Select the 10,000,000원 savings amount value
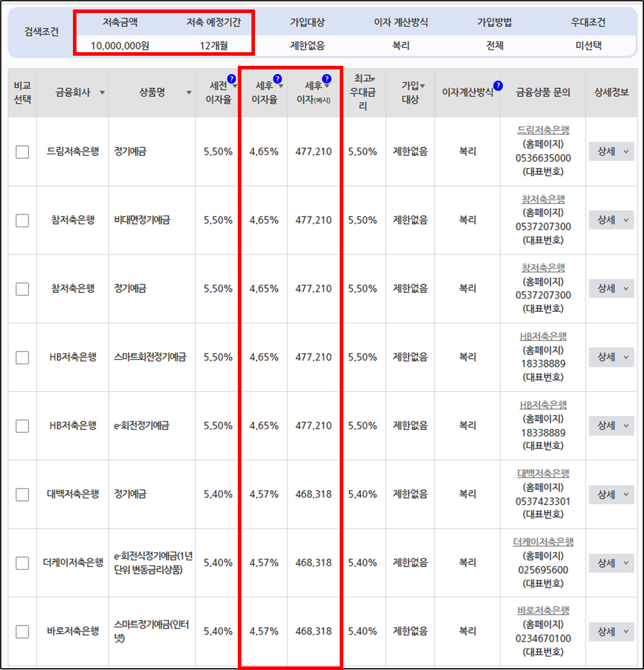The height and width of the screenshot is (670, 644). (x=120, y=45)
